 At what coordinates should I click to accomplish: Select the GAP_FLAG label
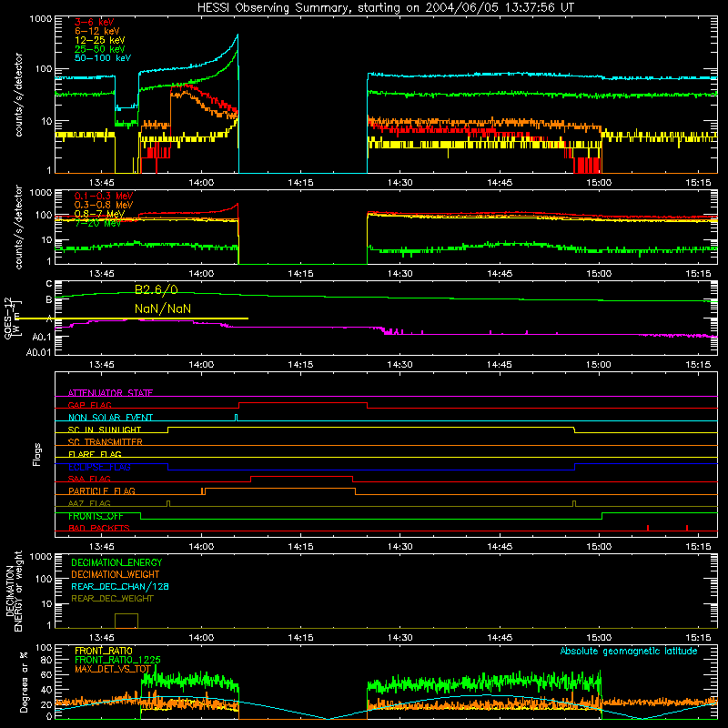[89, 405]
